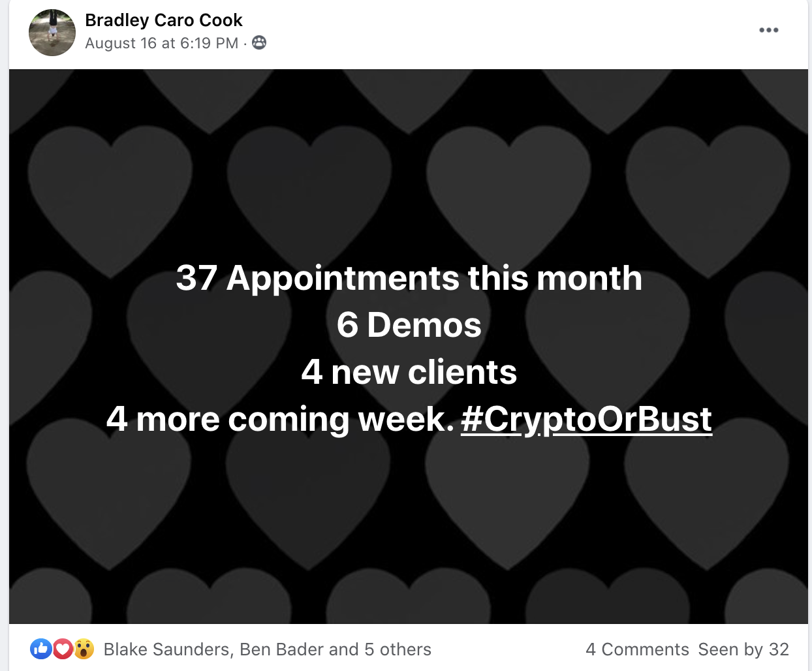Screen dimensions: 812x671
Task: Click the Wow face reaction icon
Action: (84, 649)
